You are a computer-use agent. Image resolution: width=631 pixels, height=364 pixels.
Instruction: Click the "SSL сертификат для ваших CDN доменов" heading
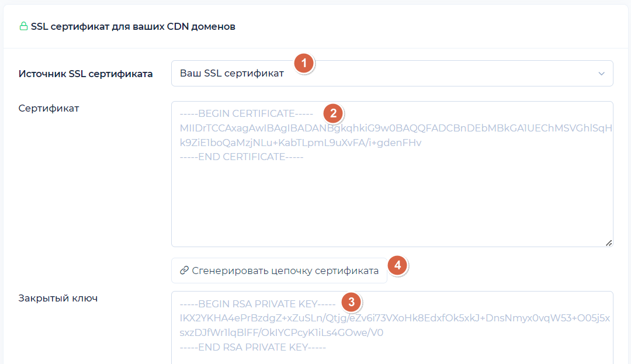133,26
